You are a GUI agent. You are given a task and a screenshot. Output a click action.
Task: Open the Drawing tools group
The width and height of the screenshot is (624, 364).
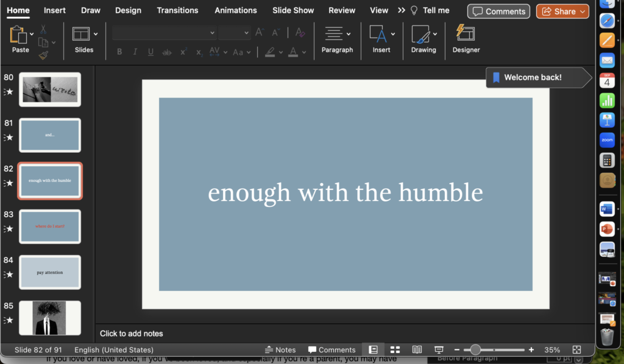coord(424,40)
